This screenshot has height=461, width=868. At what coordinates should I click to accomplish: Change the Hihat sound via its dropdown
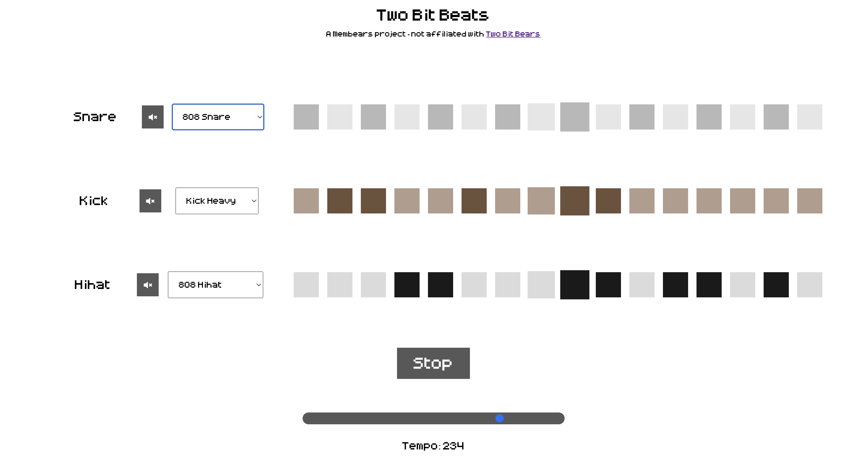215,285
